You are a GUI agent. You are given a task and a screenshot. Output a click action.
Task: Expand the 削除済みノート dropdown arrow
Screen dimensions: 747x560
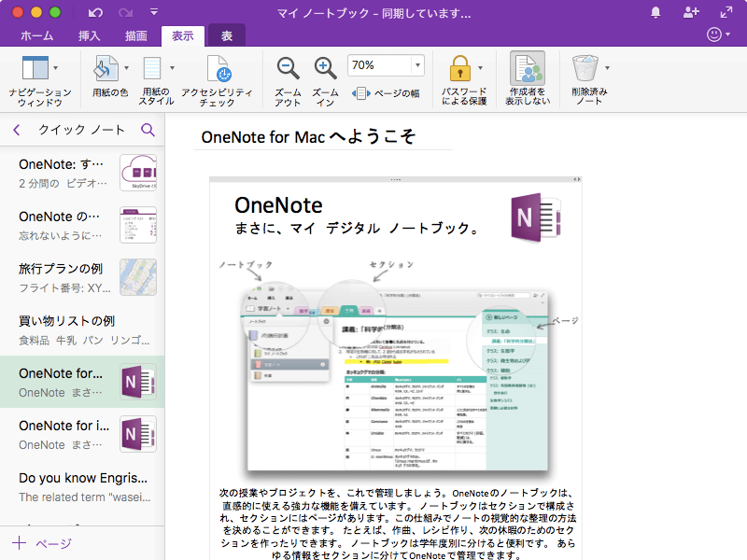pos(607,68)
